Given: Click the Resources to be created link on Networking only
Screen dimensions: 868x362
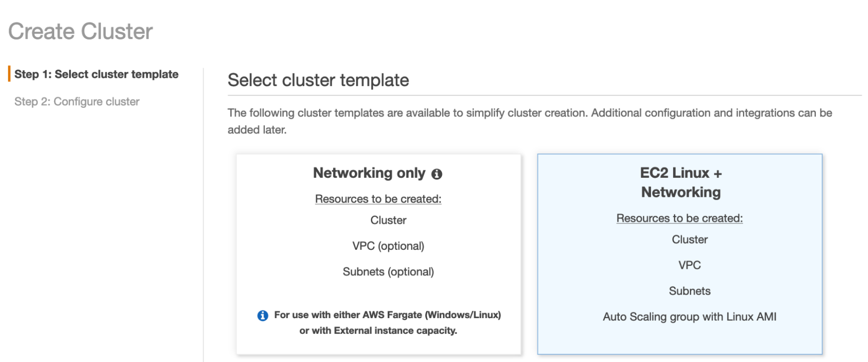Looking at the screenshot, I should tap(378, 199).
